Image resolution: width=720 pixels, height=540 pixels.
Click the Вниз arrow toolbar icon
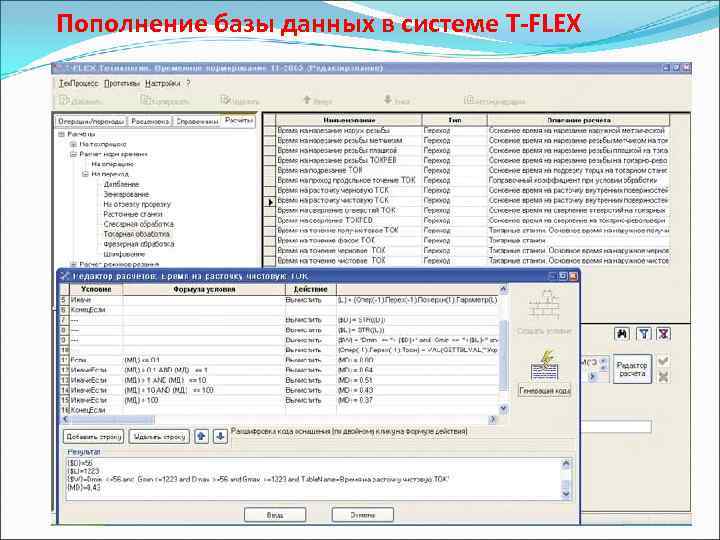point(388,99)
